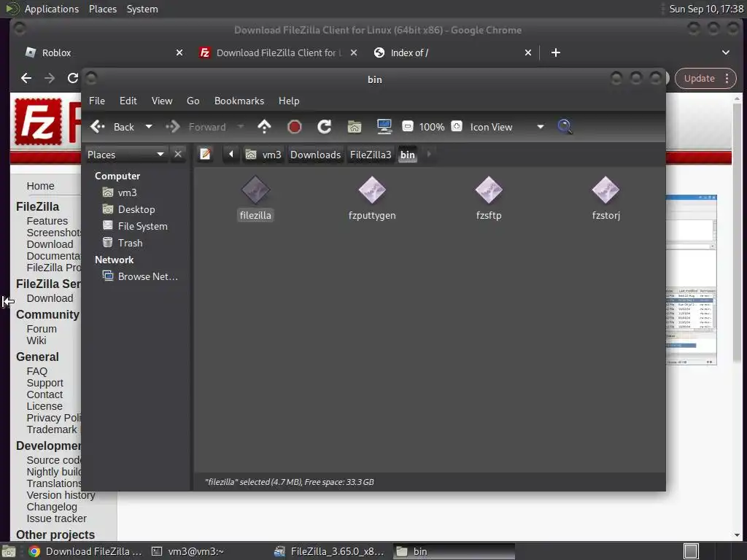Image resolution: width=747 pixels, height=560 pixels.
Task: Go back in Chrome browser
Action: pos(26,78)
